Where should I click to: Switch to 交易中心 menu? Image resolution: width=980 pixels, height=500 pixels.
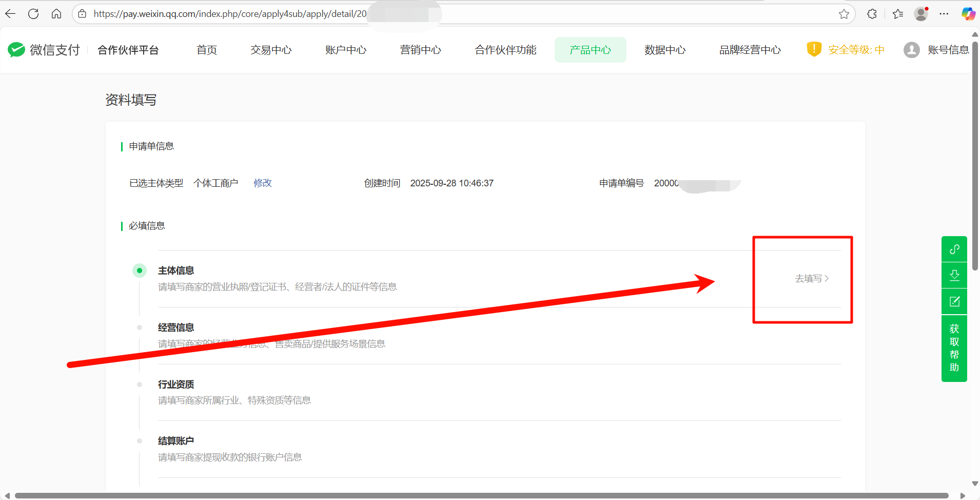[x=271, y=50]
